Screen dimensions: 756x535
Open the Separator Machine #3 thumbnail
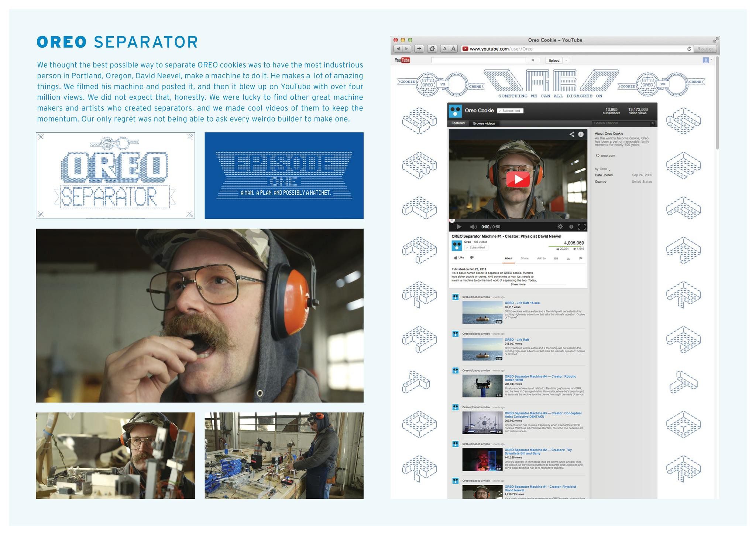pos(482,423)
